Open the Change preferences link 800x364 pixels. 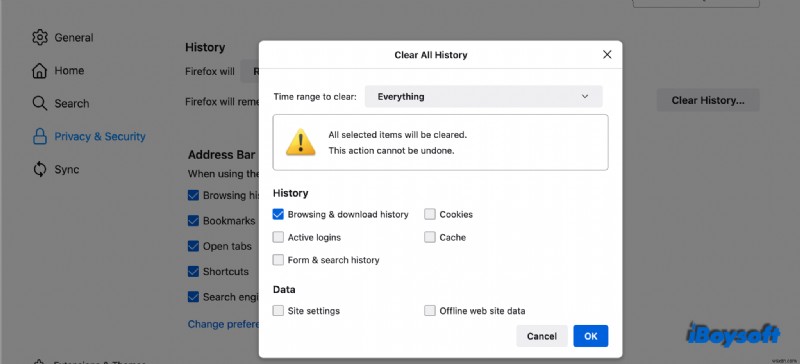click(x=223, y=324)
